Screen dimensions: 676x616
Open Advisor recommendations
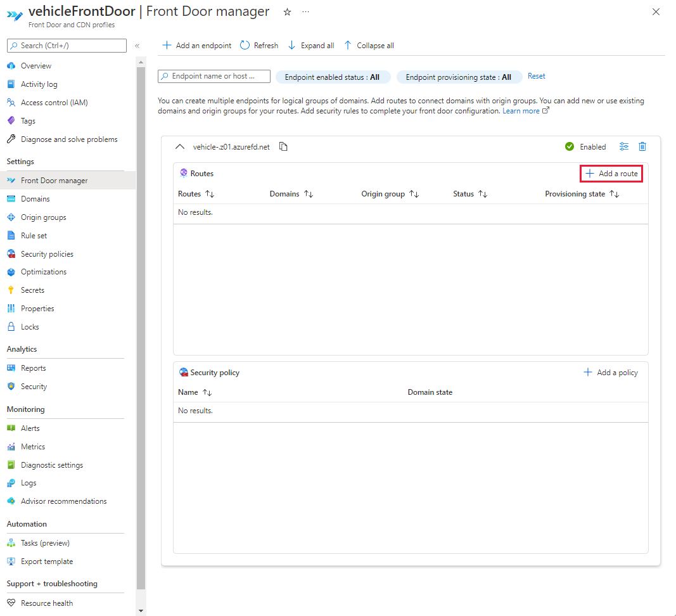pos(63,501)
